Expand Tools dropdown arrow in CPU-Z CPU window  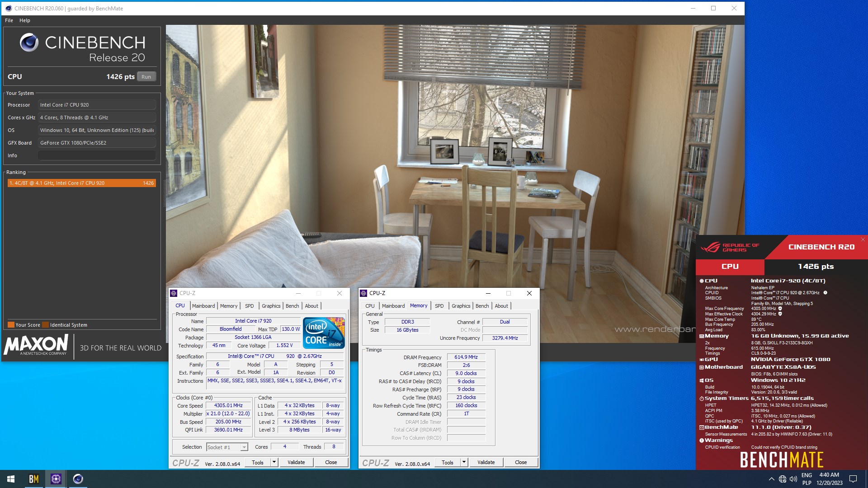coord(274,462)
